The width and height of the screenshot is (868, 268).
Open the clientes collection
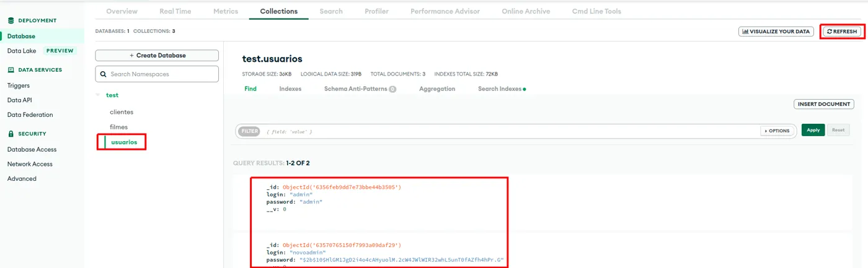[x=122, y=112]
